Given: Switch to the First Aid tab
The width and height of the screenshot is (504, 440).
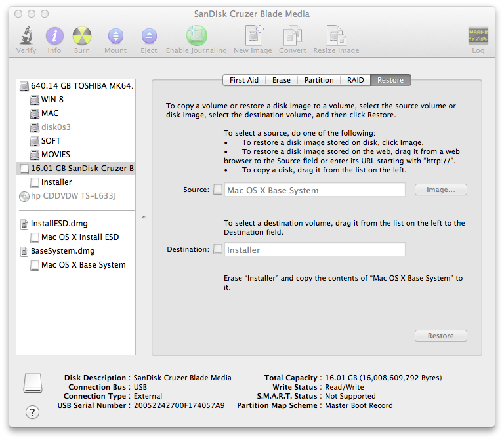Looking at the screenshot, I should pos(244,80).
